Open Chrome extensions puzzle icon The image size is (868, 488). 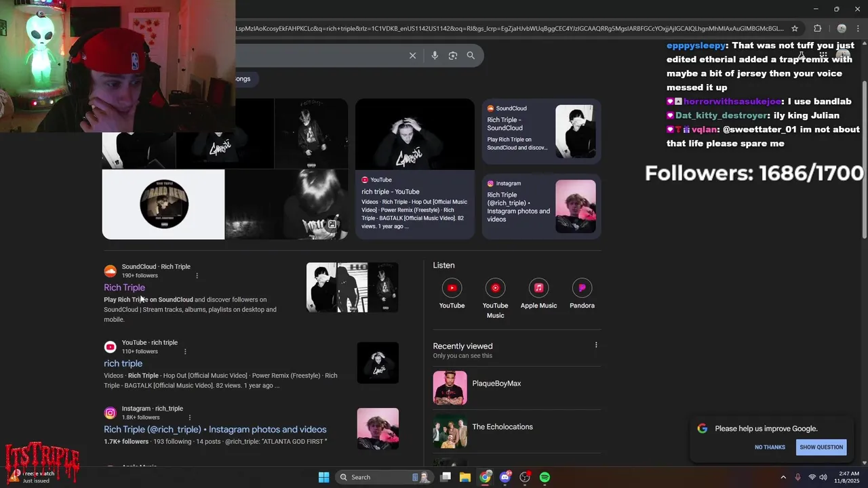817,28
